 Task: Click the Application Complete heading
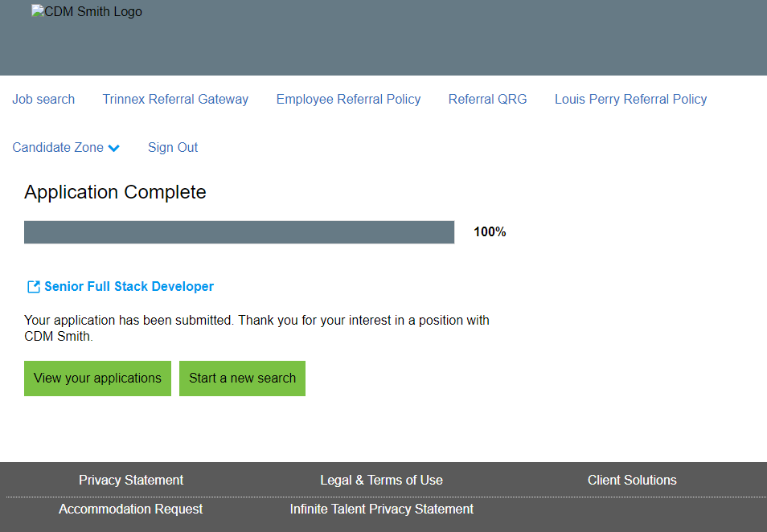(115, 192)
